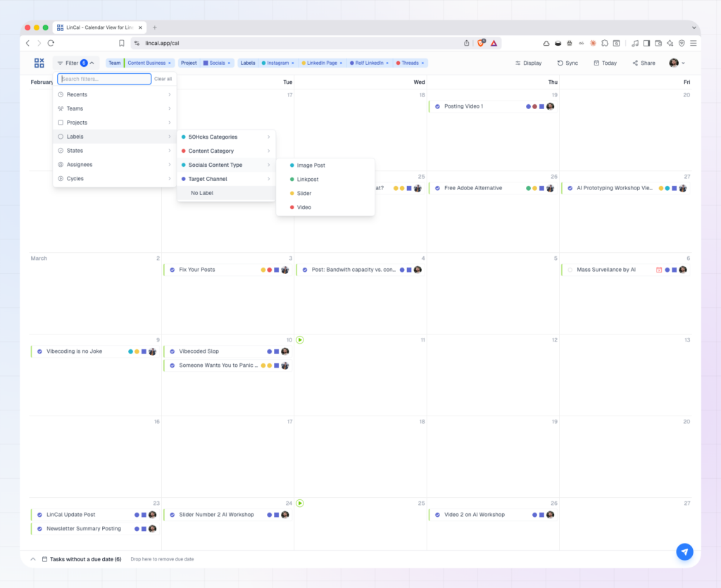Open the Display settings
Image resolution: width=721 pixels, height=588 pixels.
click(x=528, y=63)
